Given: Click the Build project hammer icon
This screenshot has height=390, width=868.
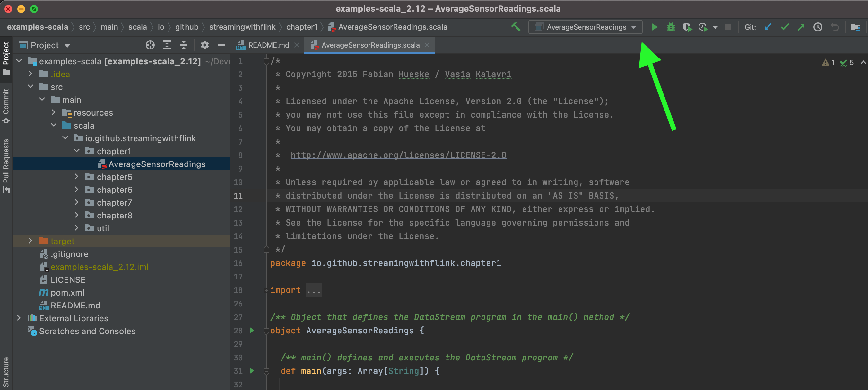Looking at the screenshot, I should tap(516, 27).
